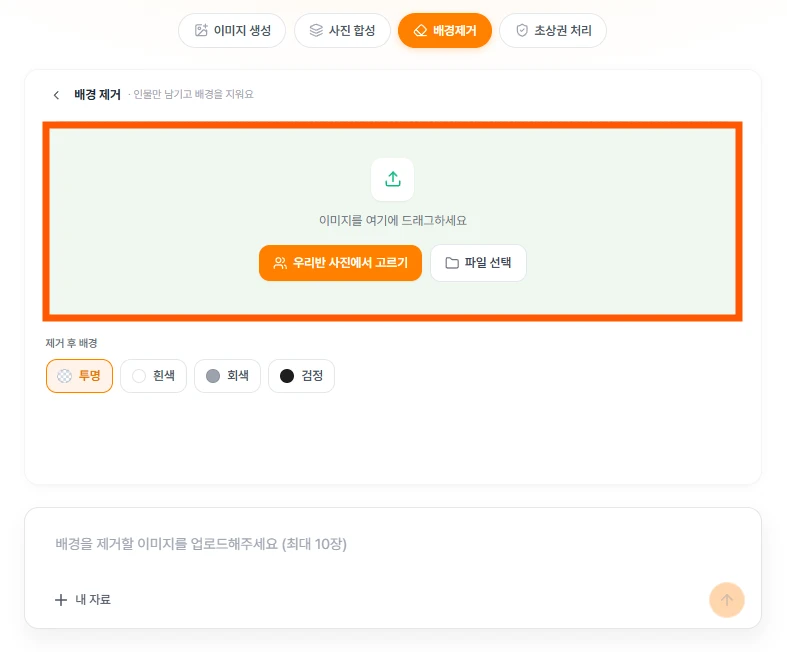The image size is (787, 652).
Task: Go to the 초상권 처리 tab
Action: pyautogui.click(x=553, y=31)
